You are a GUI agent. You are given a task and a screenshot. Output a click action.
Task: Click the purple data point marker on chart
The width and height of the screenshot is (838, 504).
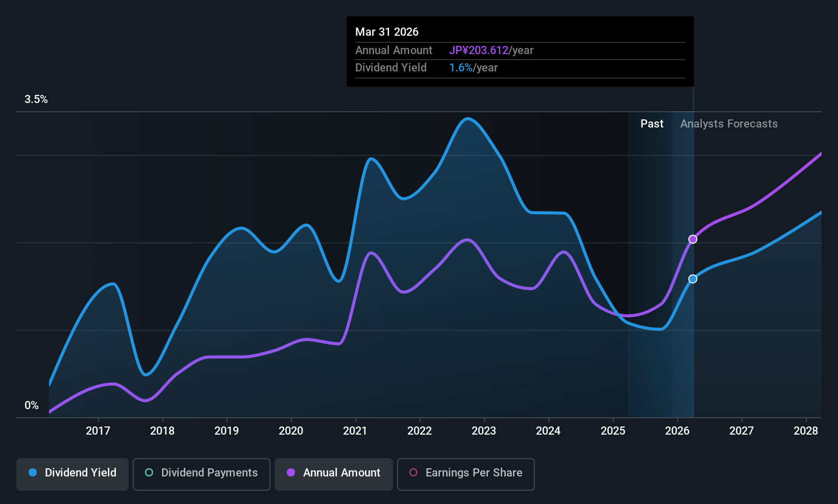click(x=693, y=239)
